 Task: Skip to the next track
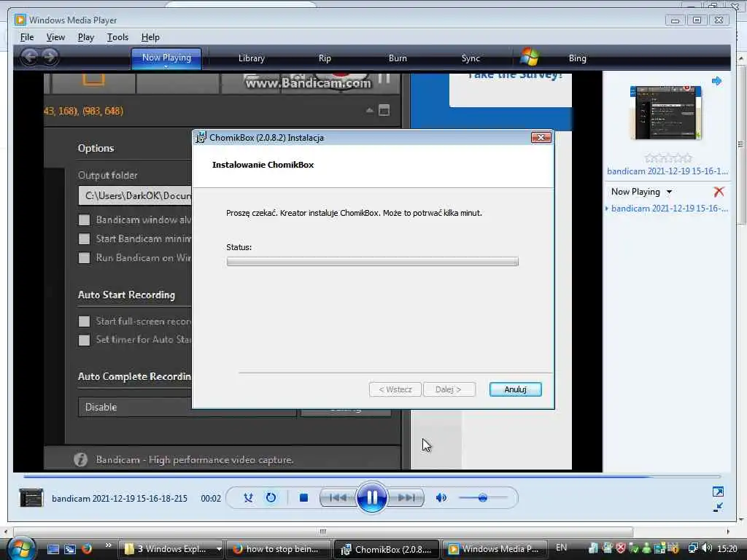tap(406, 498)
